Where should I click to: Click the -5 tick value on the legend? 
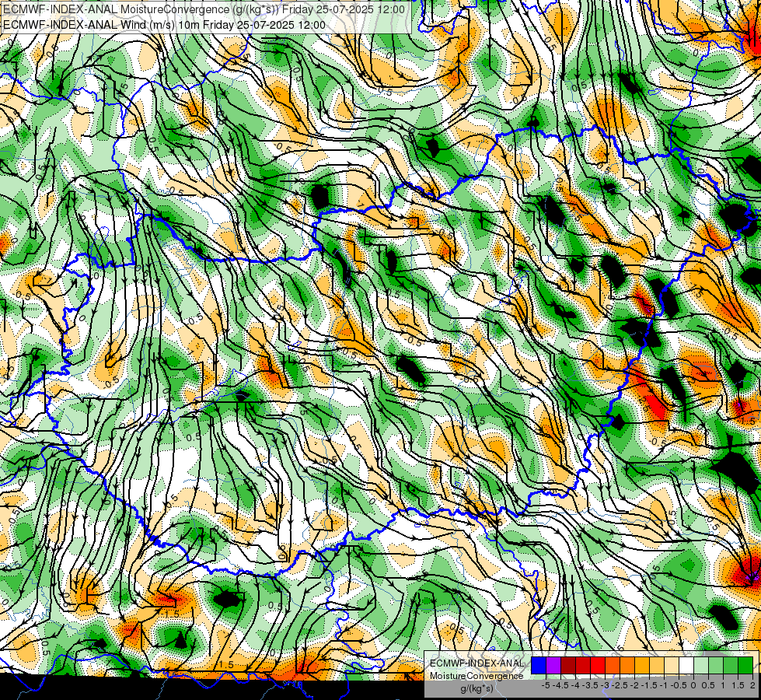point(546,685)
